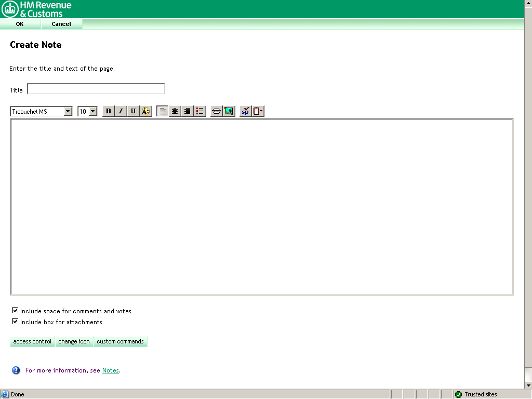Uncheck Include box for attachments

(x=15, y=322)
